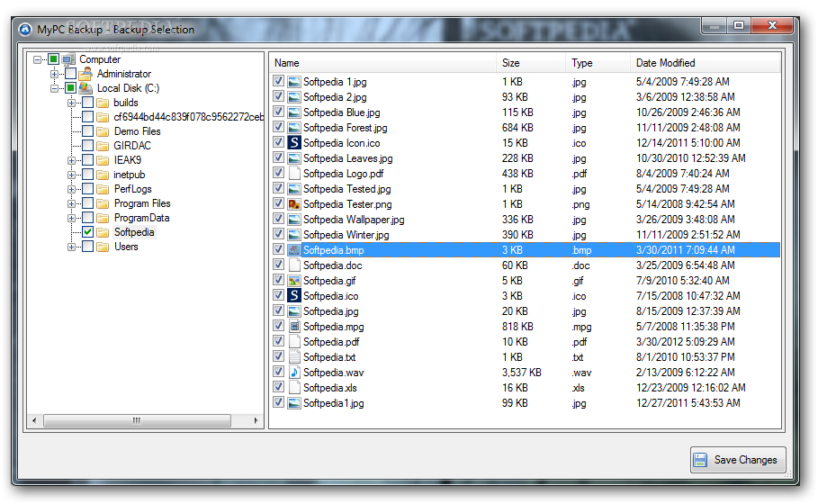The width and height of the screenshot is (818, 504).
Task: Sort files by Size column header
Action: point(531,63)
